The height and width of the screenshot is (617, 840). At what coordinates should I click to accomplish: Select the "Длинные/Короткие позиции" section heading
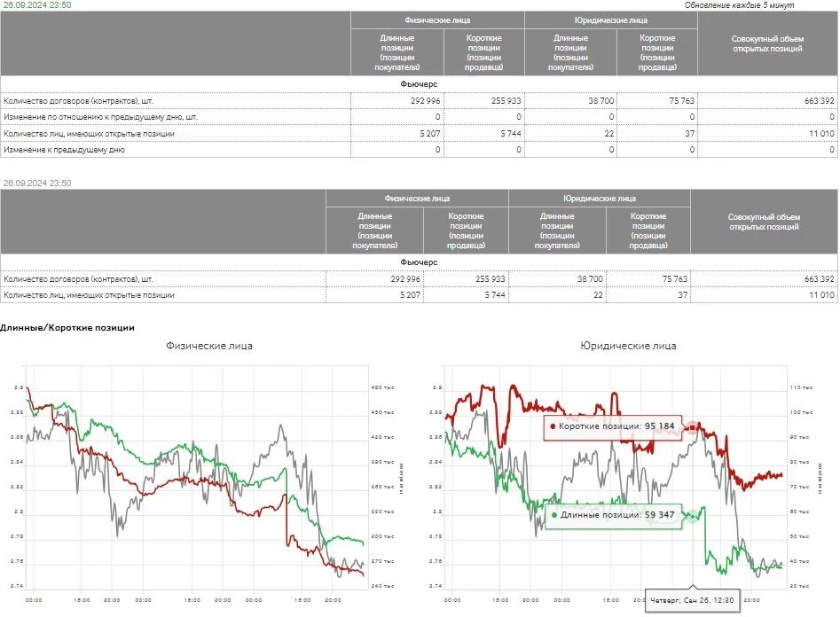point(67,328)
